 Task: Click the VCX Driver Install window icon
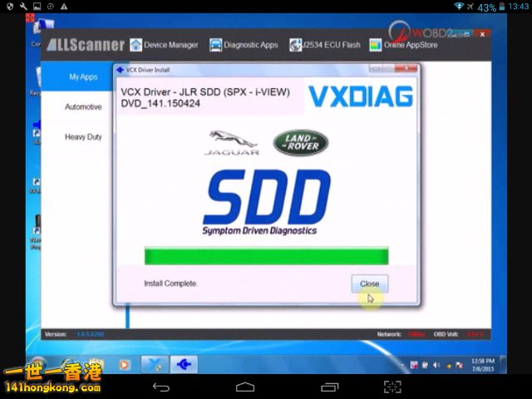120,70
